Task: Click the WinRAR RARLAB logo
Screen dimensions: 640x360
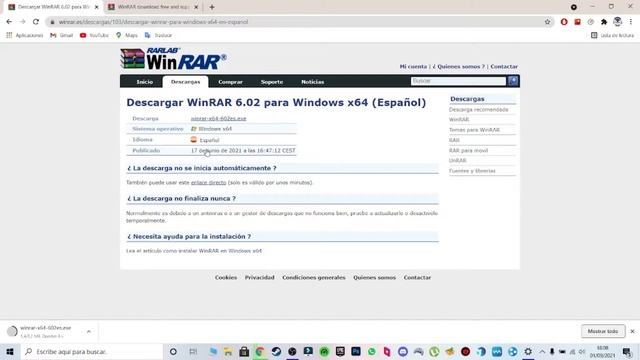Action: tap(173, 58)
